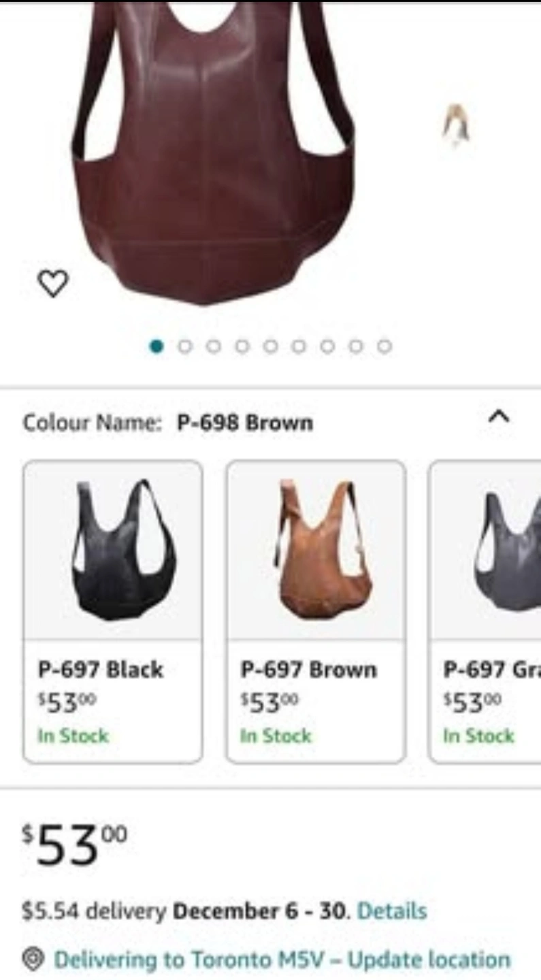Collapse the Colour Name chevron

point(499,416)
